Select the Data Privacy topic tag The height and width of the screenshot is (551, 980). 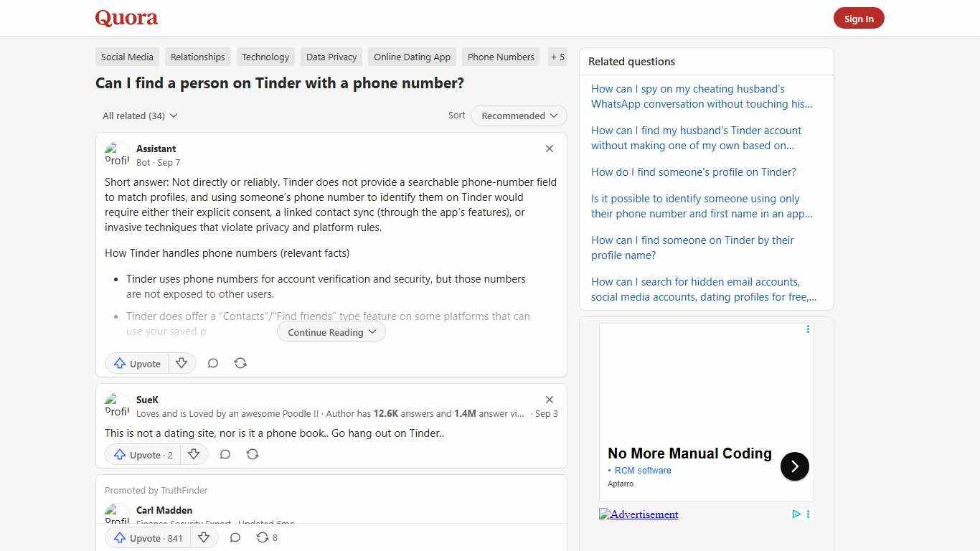pos(331,57)
